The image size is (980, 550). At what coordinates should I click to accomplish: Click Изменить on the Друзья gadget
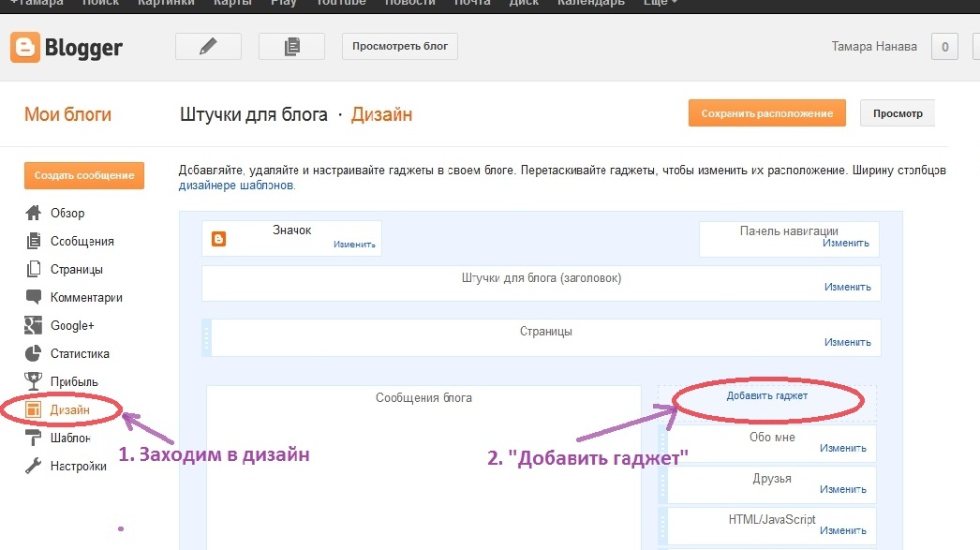[843, 489]
